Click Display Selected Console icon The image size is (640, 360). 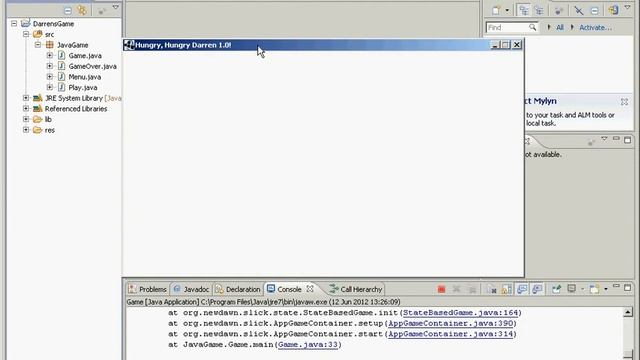click(x=572, y=289)
